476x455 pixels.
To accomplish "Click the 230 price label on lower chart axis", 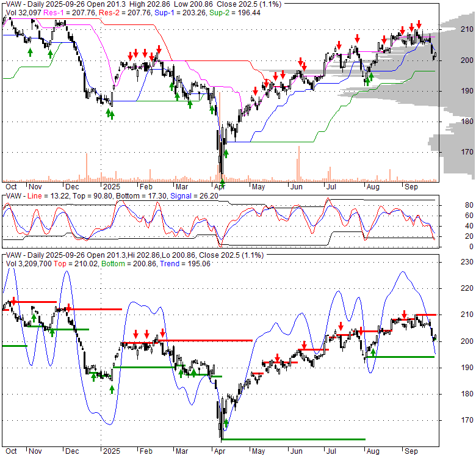I will tap(467, 262).
